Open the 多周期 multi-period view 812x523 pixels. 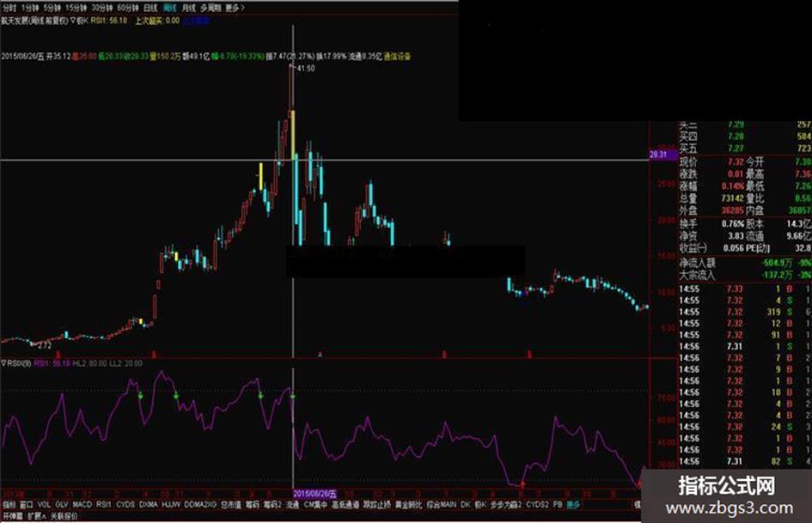(211, 8)
